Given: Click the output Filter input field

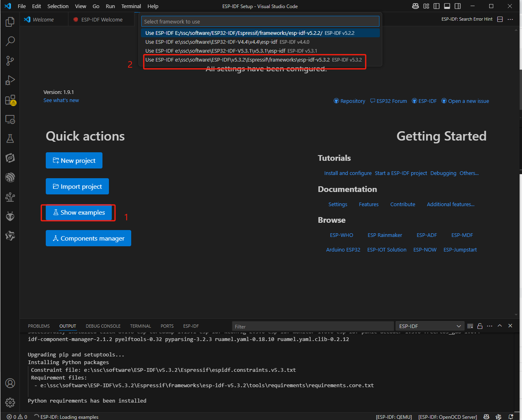Looking at the screenshot, I should pyautogui.click(x=313, y=326).
